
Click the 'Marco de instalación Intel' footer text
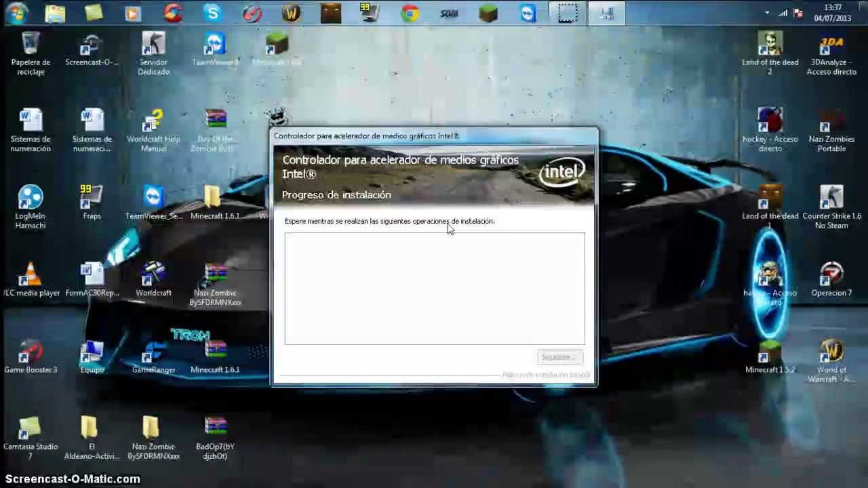(x=546, y=375)
